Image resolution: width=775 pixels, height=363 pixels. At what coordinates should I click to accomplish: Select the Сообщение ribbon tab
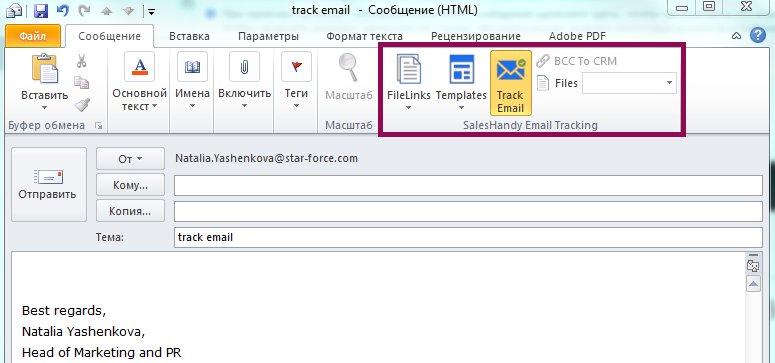(109, 36)
